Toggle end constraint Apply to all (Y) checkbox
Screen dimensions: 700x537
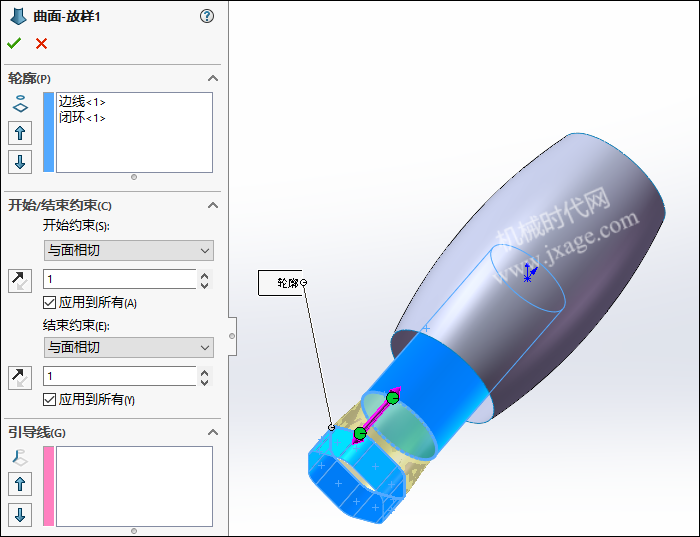coord(49,400)
